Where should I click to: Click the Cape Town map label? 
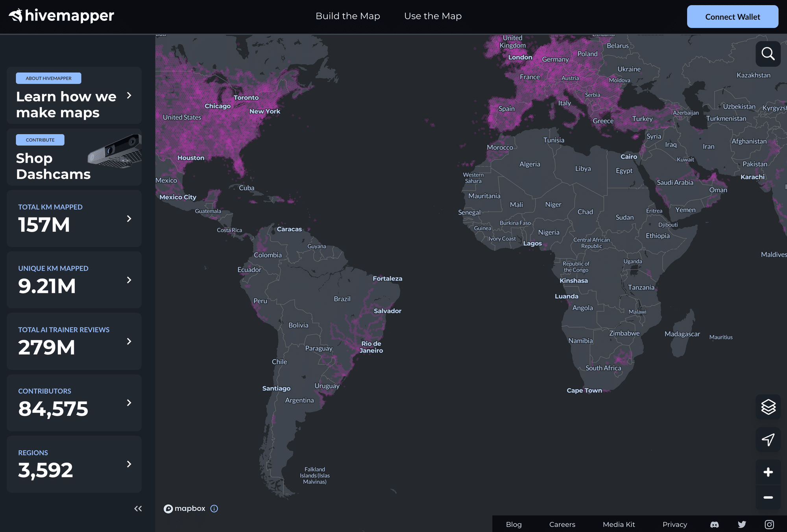[x=584, y=390]
